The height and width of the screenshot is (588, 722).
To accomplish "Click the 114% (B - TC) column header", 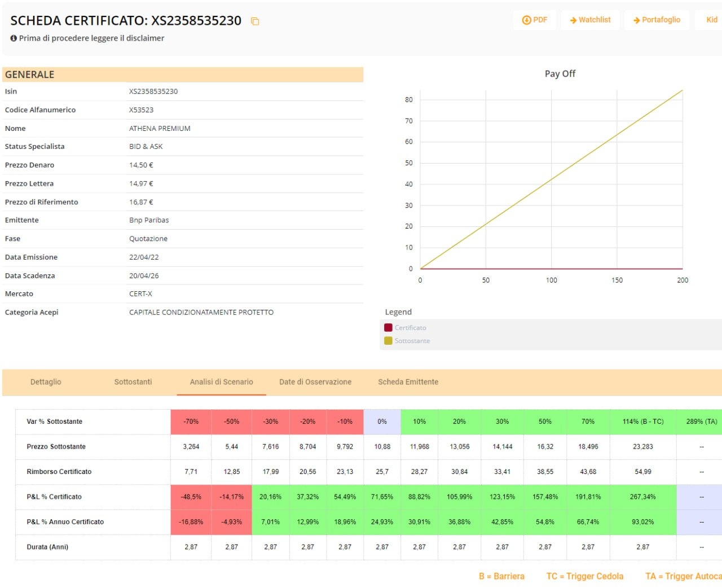I will coord(643,422).
